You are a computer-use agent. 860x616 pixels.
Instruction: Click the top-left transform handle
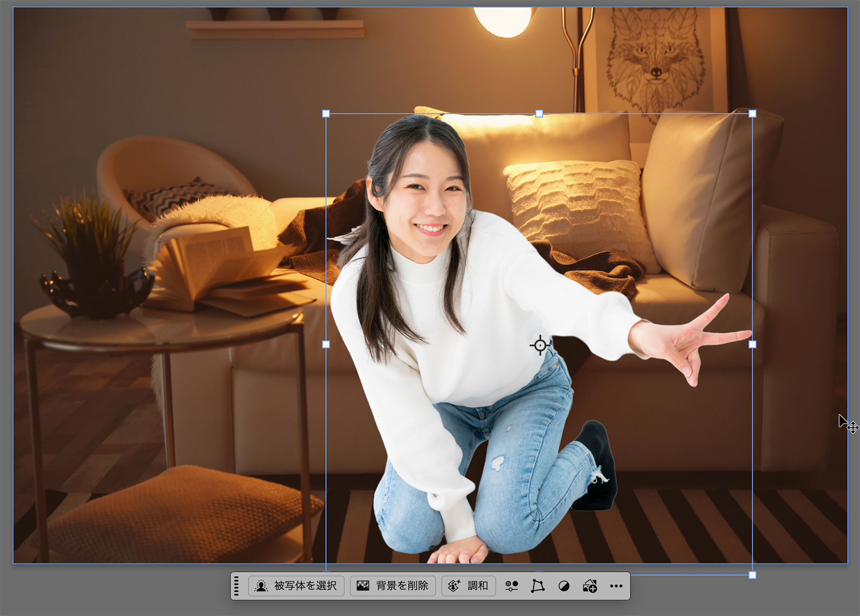(x=326, y=113)
